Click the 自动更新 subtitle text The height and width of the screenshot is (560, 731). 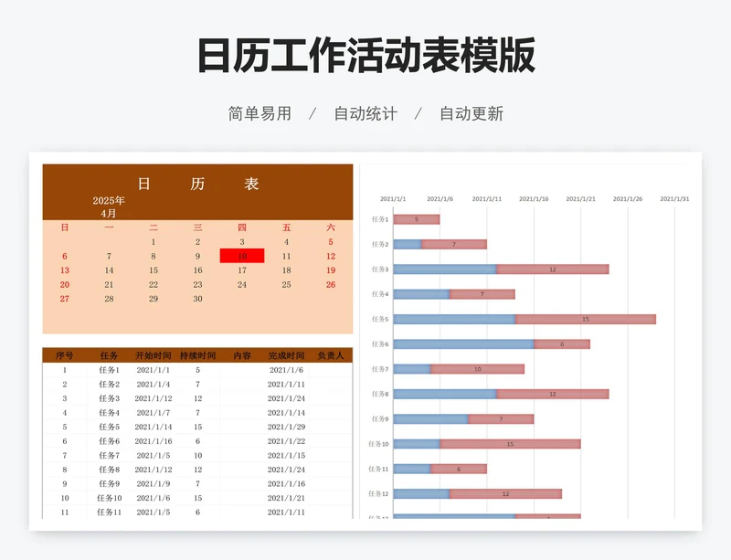click(471, 113)
